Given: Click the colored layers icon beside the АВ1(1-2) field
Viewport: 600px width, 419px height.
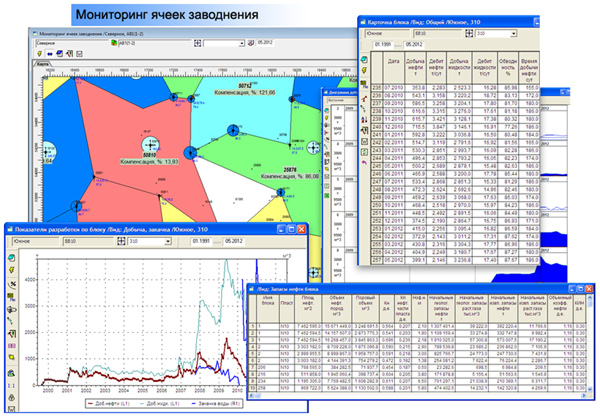Looking at the screenshot, I should click(114, 43).
